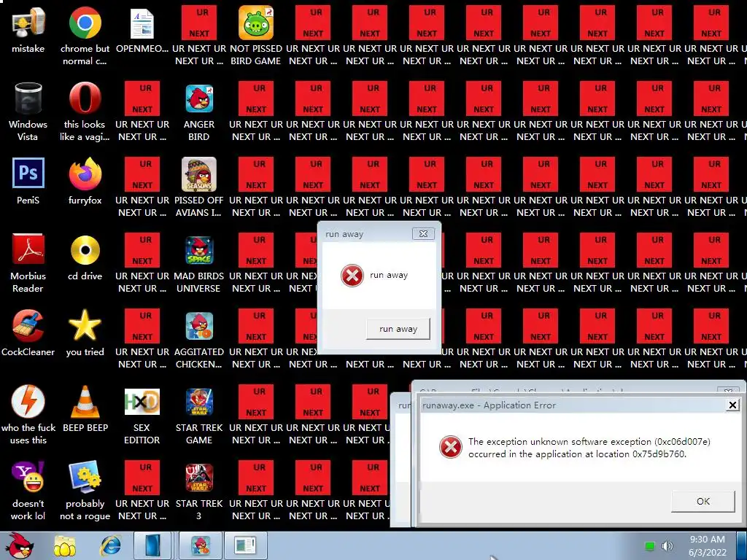Close the runaway.exe Application Error window
The image size is (747, 560).
(732, 405)
